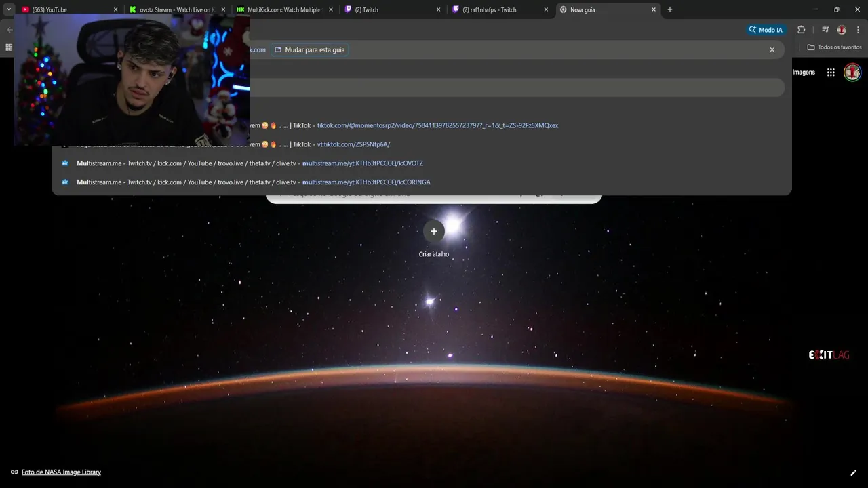Clear suggestion using the X button

click(772, 49)
